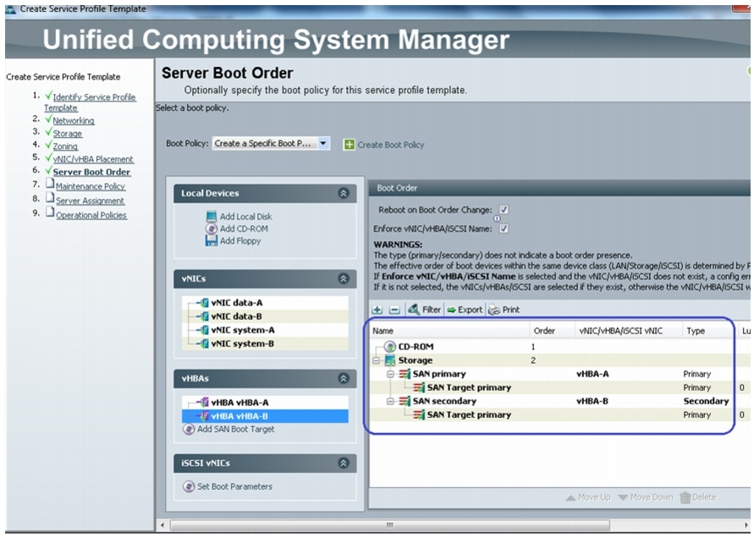Click the vNIC system-B adapter icon
Image resolution: width=754 pixels, height=560 pixels.
click(204, 343)
